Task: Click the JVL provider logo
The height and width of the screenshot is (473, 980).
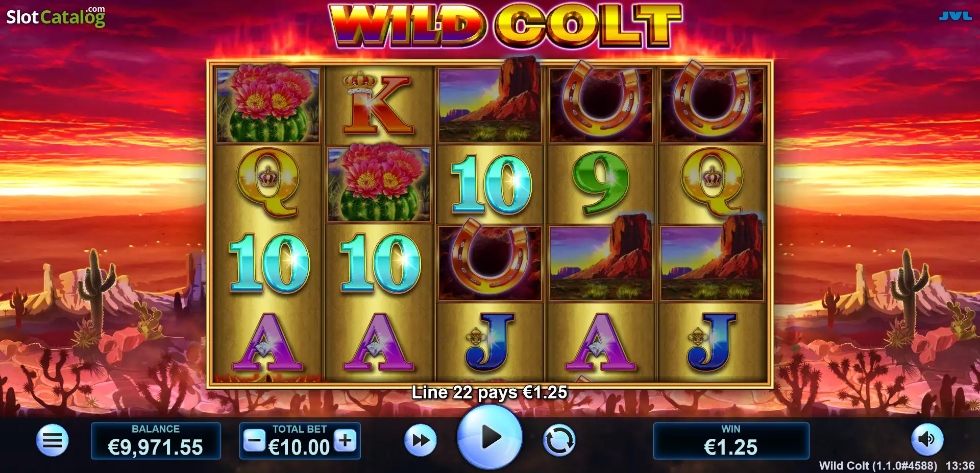Action: pos(955,16)
